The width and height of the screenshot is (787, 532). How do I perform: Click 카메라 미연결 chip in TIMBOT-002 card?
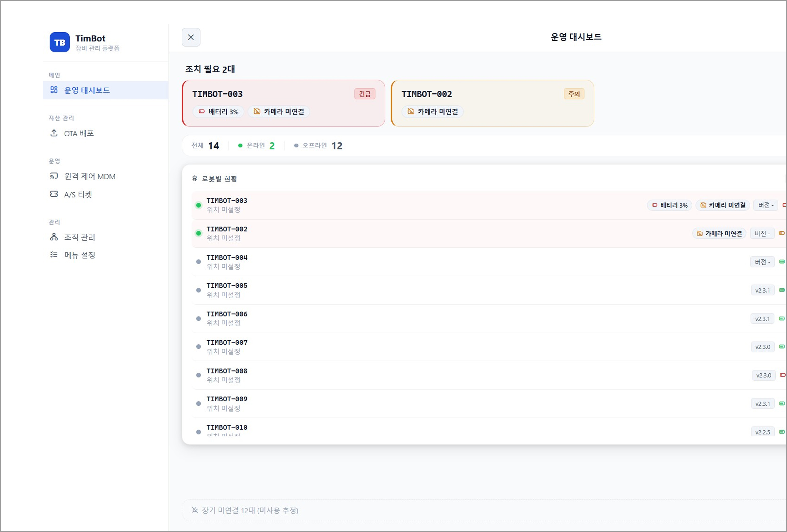point(432,111)
